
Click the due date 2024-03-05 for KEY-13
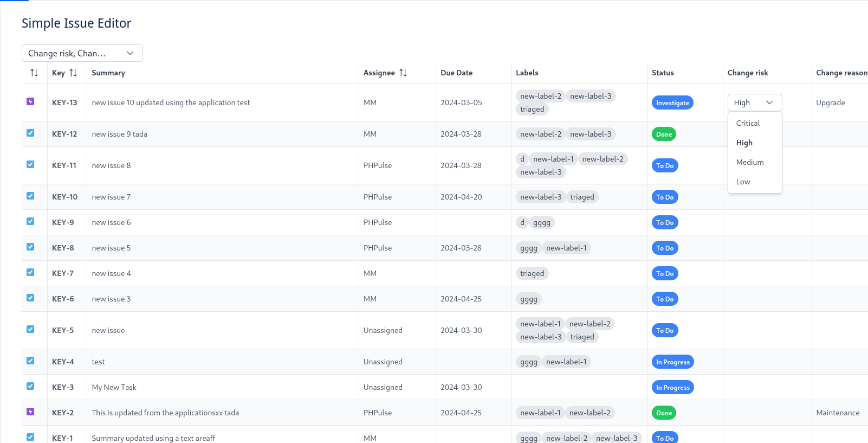click(461, 103)
